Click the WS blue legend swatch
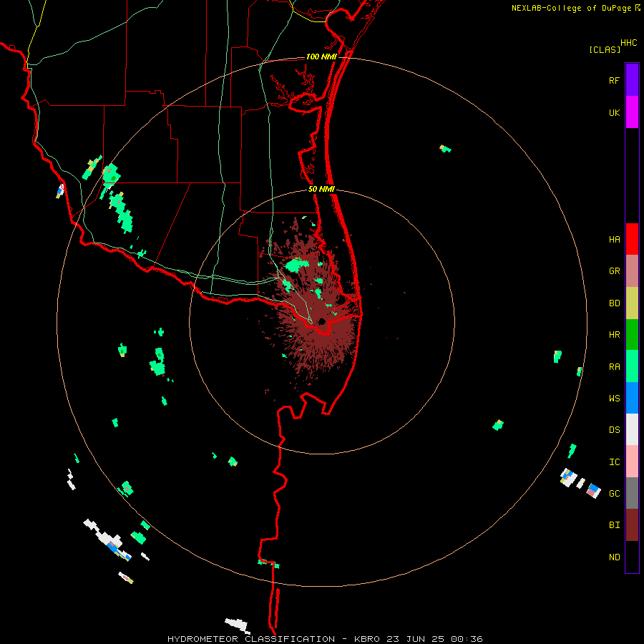Image resolution: width=644 pixels, height=644 pixels. click(x=632, y=398)
